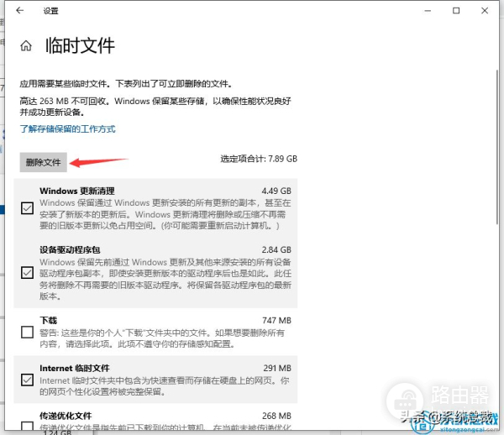Click 选定项合计: 7.89 GB text
The height and width of the screenshot is (435, 504).
pos(259,159)
